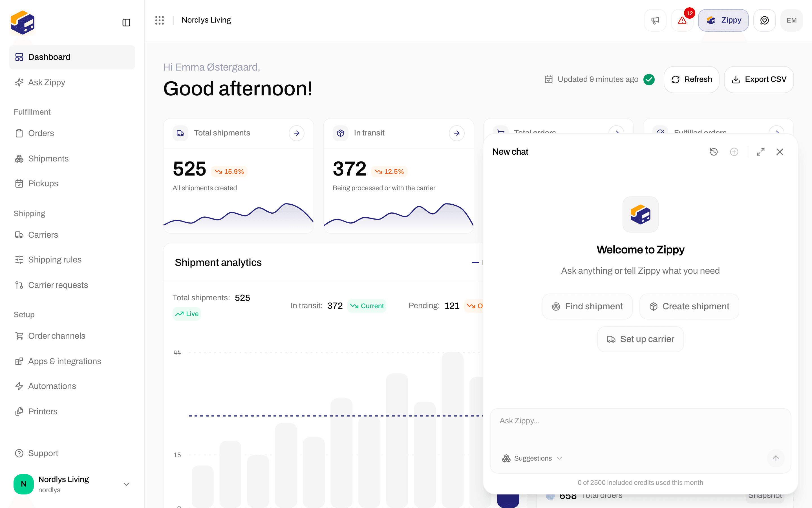The width and height of the screenshot is (812, 508).
Task: Open Order channels page
Action: tap(72, 336)
